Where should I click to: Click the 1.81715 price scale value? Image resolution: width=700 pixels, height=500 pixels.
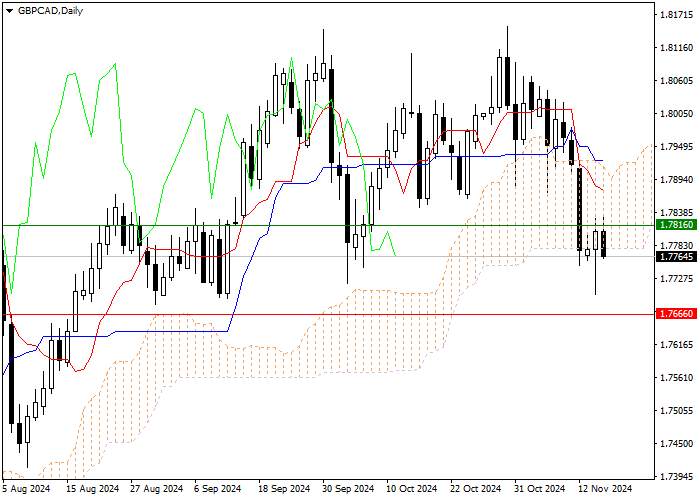676,15
